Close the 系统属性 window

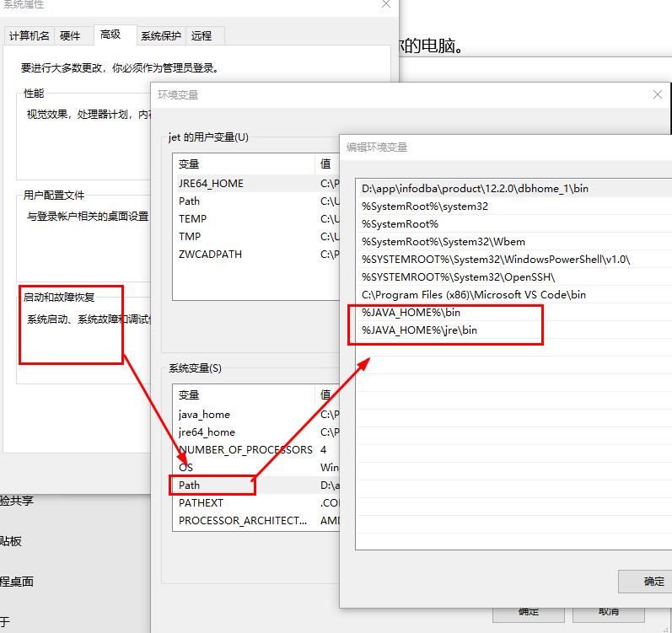click(386, 4)
